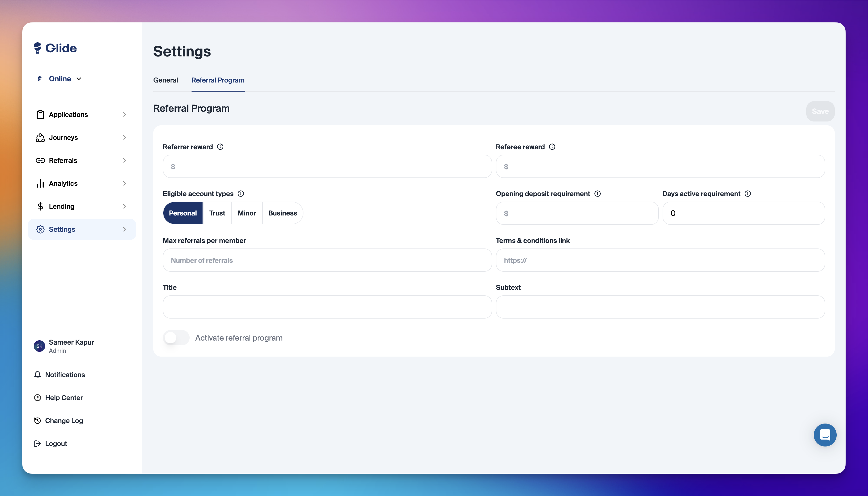Open the Change Log link
868x496 pixels.
pos(64,421)
